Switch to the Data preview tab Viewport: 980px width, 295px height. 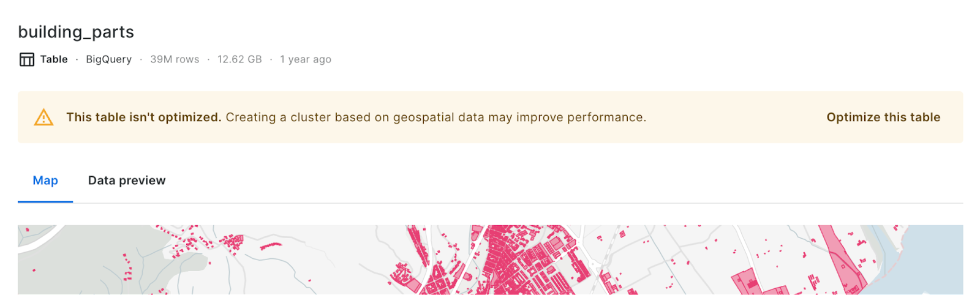127,181
